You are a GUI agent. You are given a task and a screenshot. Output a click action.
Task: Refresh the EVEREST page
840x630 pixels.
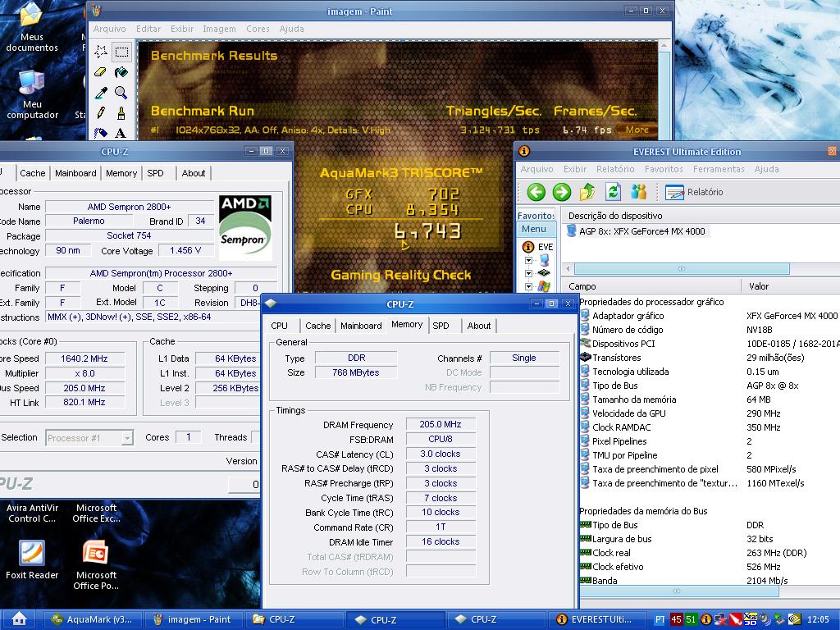coord(613,192)
